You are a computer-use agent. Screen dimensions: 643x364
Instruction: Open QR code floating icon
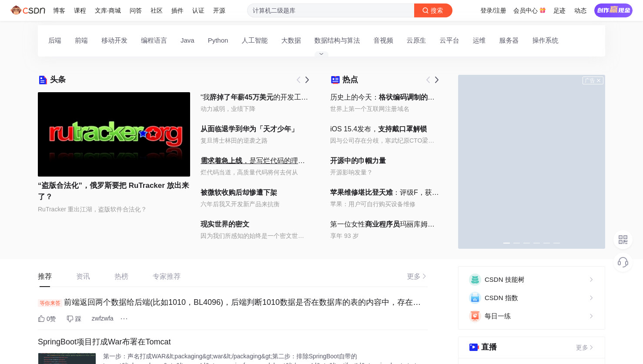tap(623, 240)
